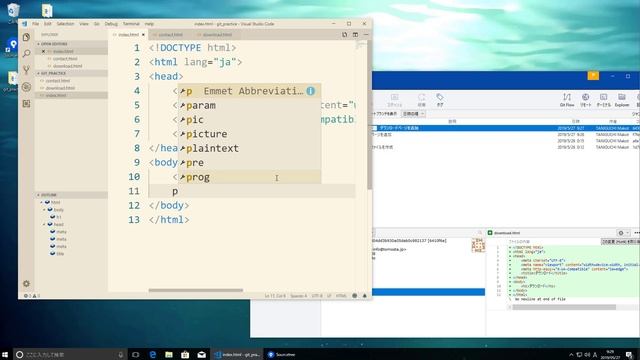Click the HTML language mode in the status bar
640x360 pixels.
341,296
